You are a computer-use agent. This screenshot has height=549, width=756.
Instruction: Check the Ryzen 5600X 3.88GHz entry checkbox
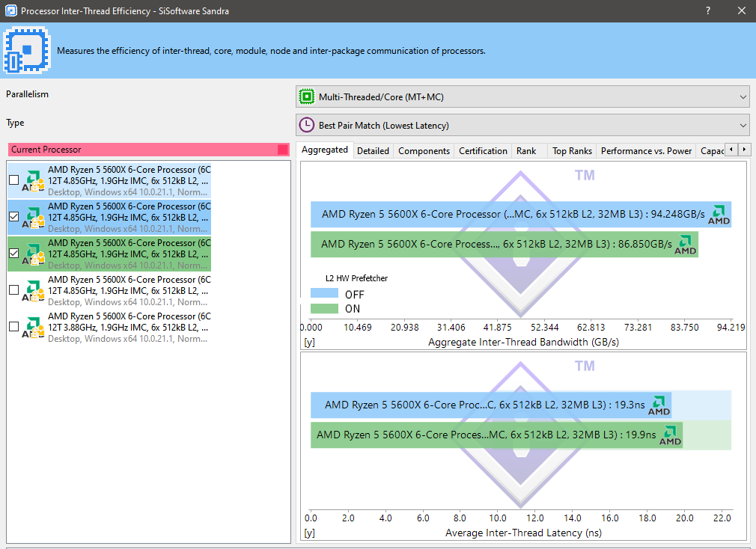point(14,327)
